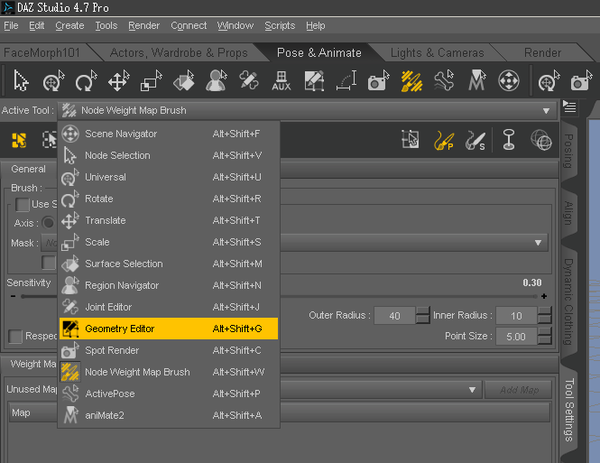Image resolution: width=600 pixels, height=463 pixels.
Task: Adjust the Outer Radius stepper
Action: [x=422, y=316]
